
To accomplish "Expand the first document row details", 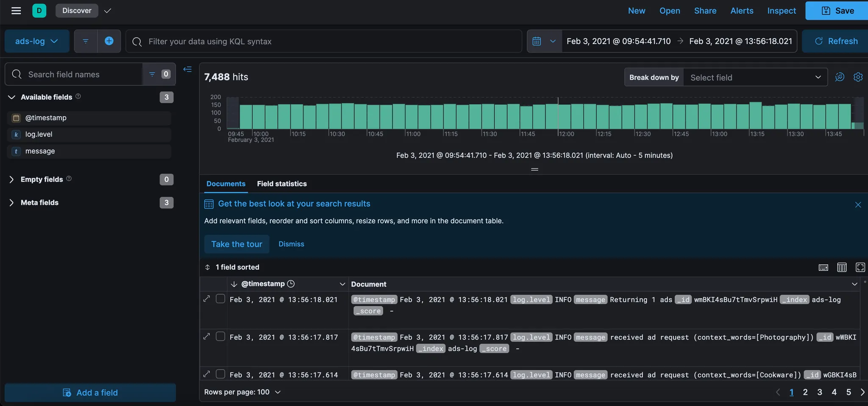I will tap(207, 299).
